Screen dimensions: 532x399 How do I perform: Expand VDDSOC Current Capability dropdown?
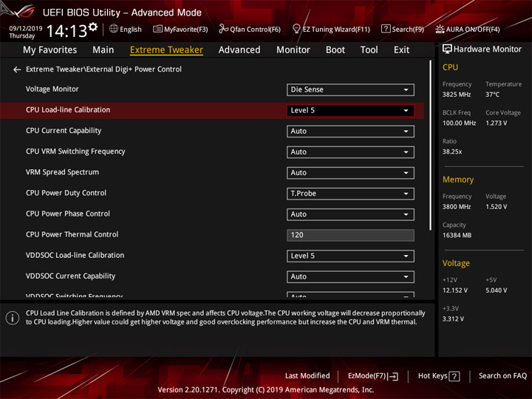[x=350, y=277]
